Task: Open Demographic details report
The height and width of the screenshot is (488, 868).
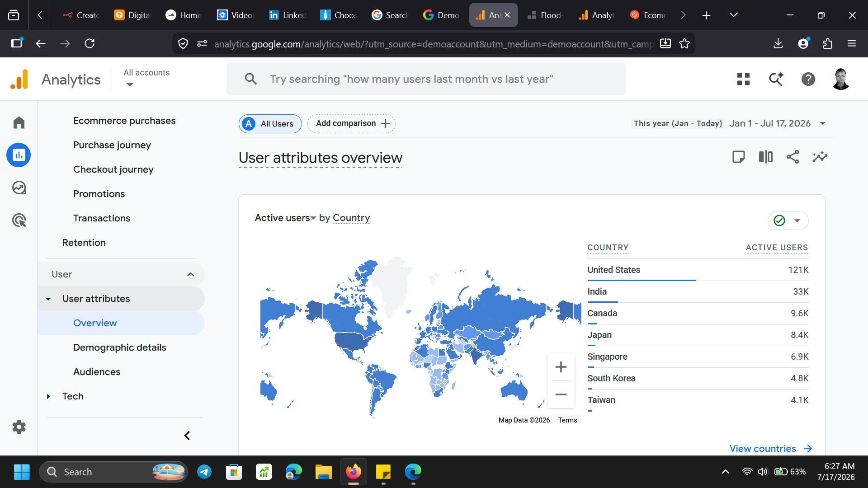Action: (x=120, y=347)
